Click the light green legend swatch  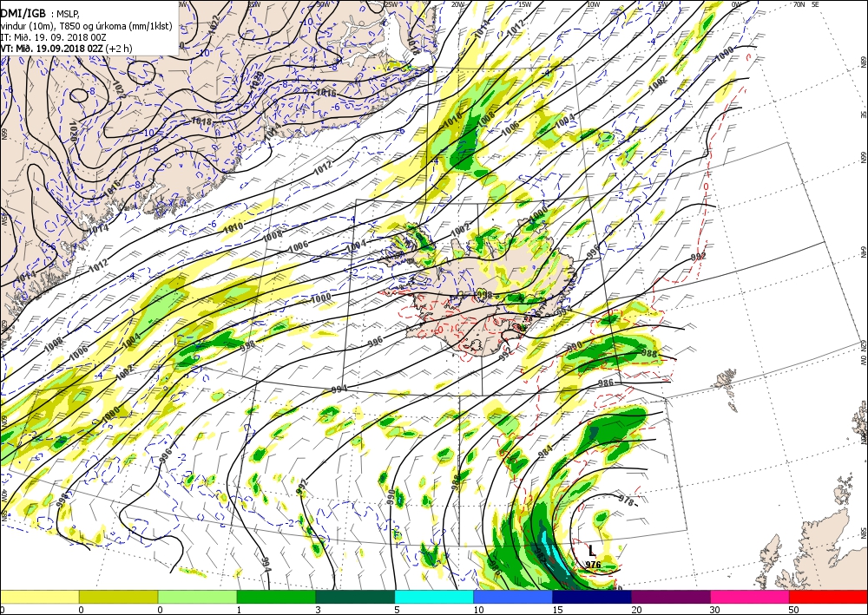point(197,597)
